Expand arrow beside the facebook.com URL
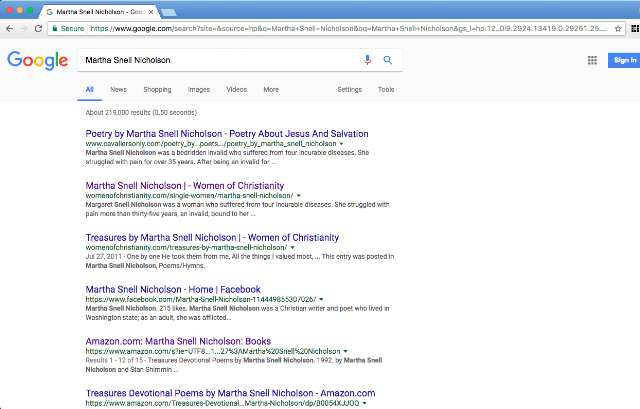Viewport: 640px width, 409px height. point(321,299)
